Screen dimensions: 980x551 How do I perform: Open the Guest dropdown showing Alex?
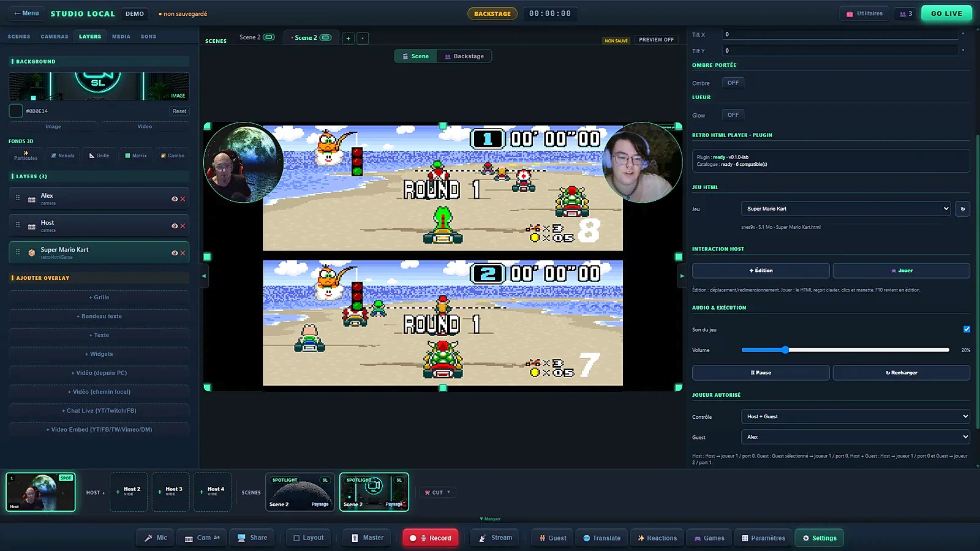856,437
